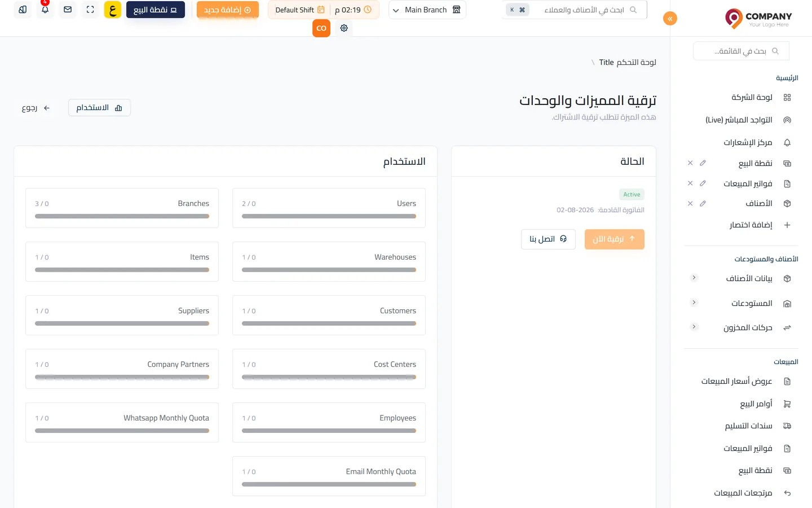Viewport: 812px width, 508px height.
Task: Click the COMPANY logo
Action: pos(758,19)
